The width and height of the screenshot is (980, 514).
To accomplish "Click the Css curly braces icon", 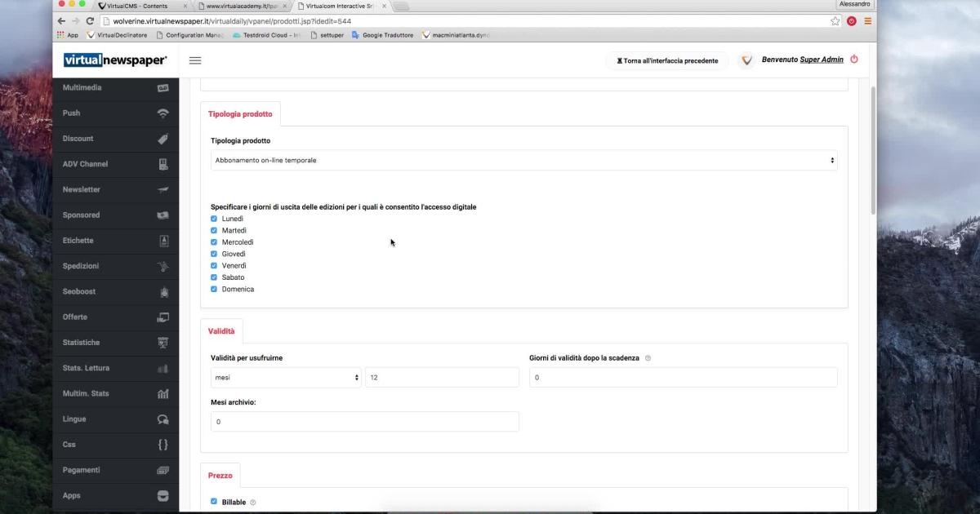I will [x=163, y=445].
